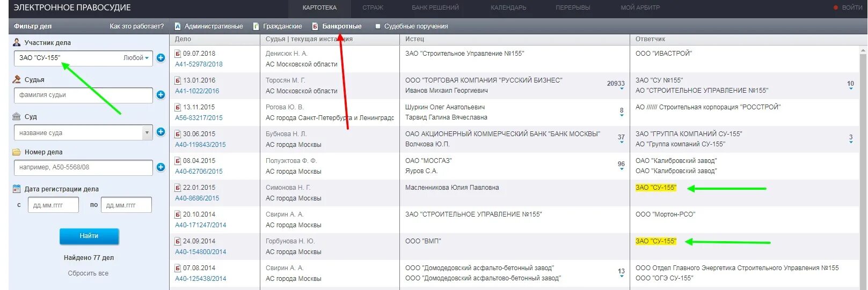Screen dimensions: 868x290
Task: Click the participant person icon
Action: 17,42
